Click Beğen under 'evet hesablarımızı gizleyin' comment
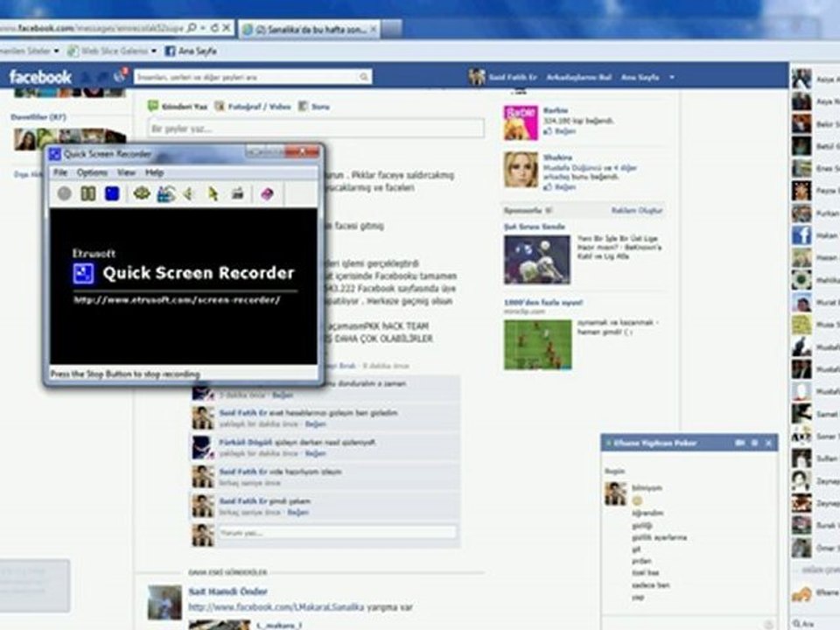This screenshot has width=840, height=630. pos(315,424)
